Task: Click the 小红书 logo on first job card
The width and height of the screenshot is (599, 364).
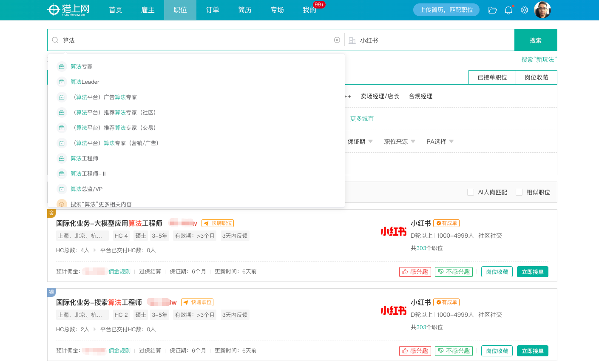Action: [x=393, y=232]
